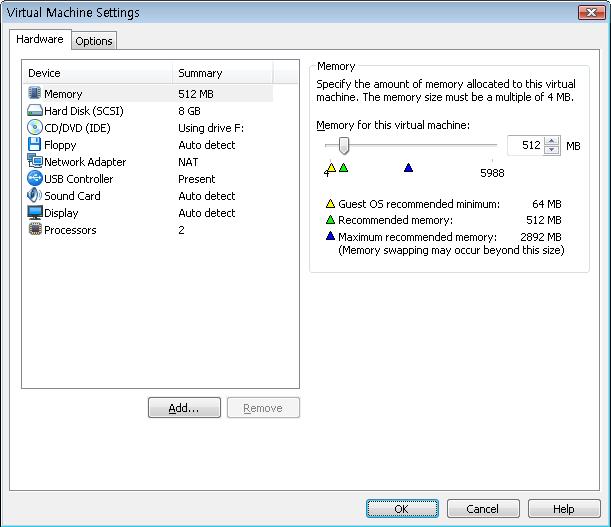
Task: Select the Network Adapter row
Action: [148, 162]
